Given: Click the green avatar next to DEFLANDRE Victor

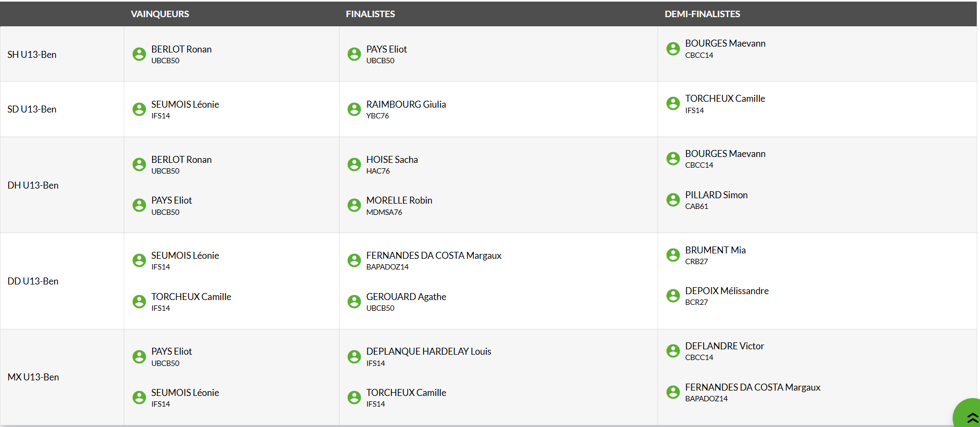Looking at the screenshot, I should pyautogui.click(x=673, y=351).
